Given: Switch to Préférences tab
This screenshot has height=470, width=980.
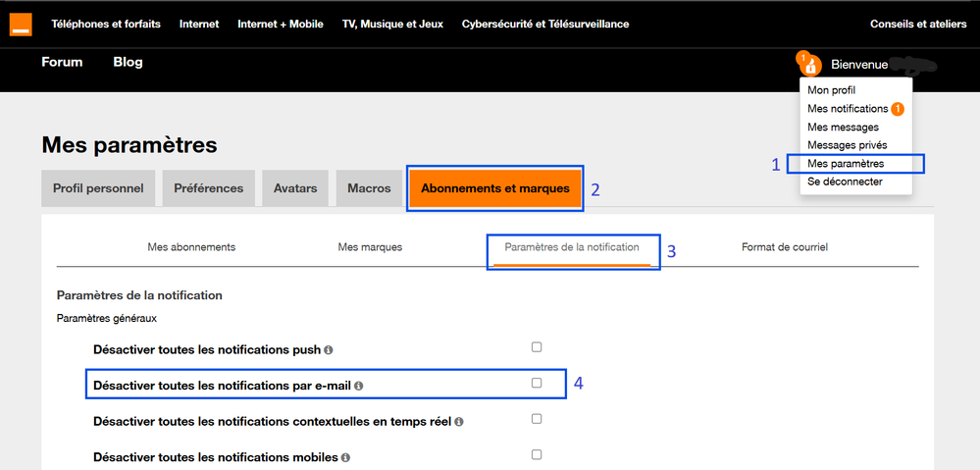Looking at the screenshot, I should point(209,188).
